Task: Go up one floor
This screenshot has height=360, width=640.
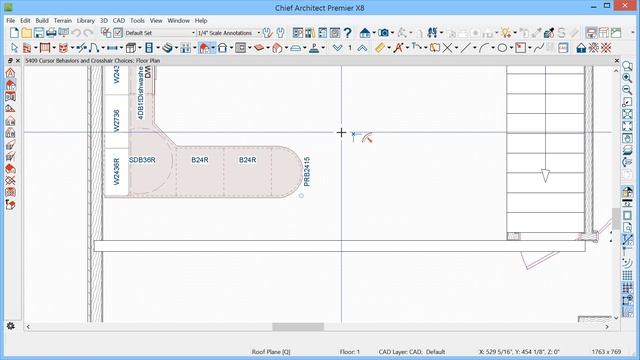Action: click(362, 48)
